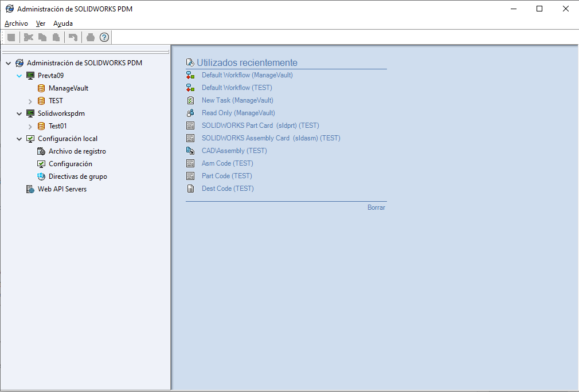579x392 pixels.
Task: Click the SOLIDWORKS Part Card icon
Action: pos(190,126)
